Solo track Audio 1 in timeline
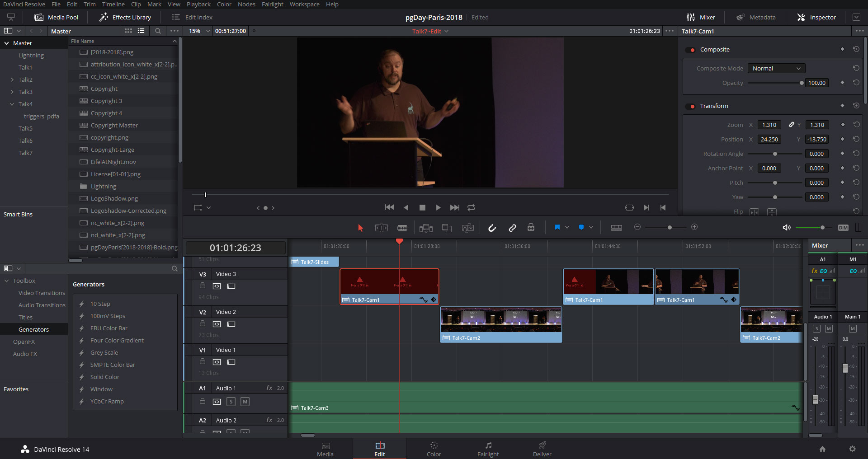This screenshot has height=459, width=868. click(x=231, y=401)
